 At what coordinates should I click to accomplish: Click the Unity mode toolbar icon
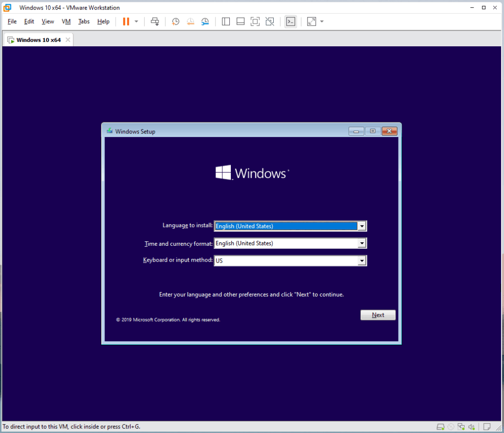coord(270,22)
